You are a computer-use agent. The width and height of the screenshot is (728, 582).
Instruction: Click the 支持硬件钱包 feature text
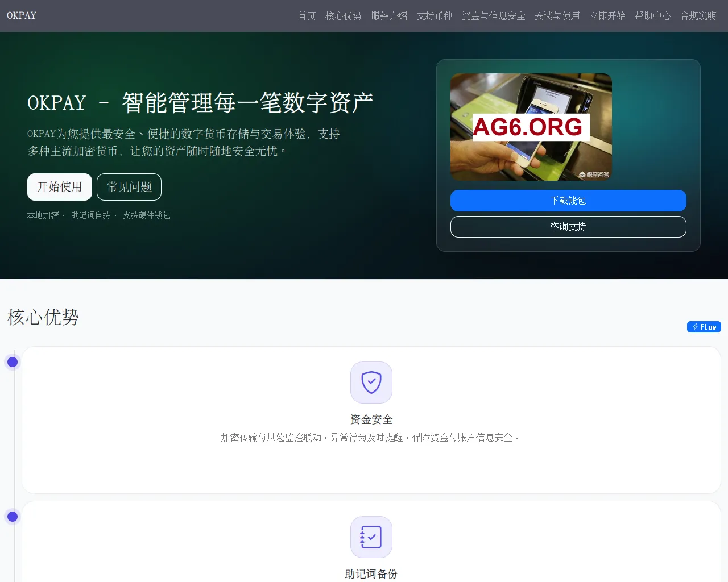coord(147,215)
